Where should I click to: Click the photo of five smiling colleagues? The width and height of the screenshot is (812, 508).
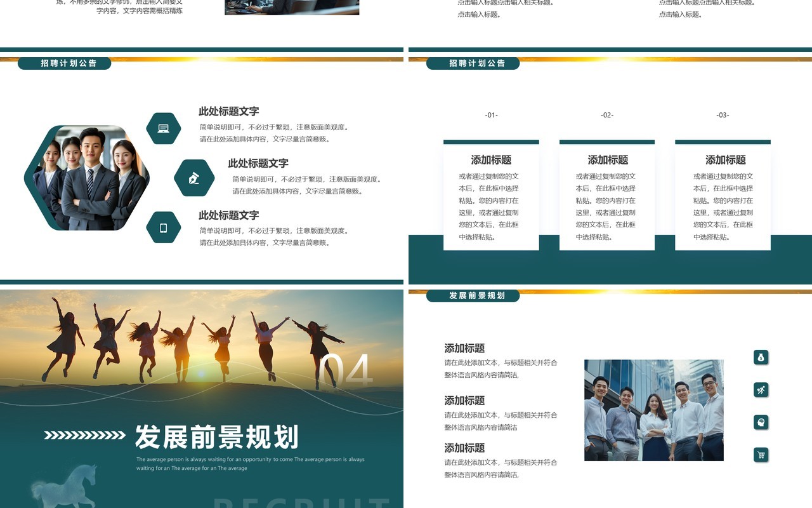(654, 410)
